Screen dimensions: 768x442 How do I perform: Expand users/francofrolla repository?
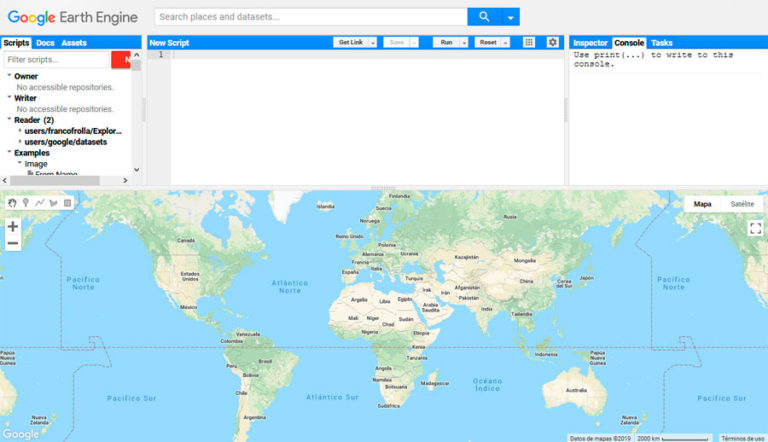click(x=20, y=130)
